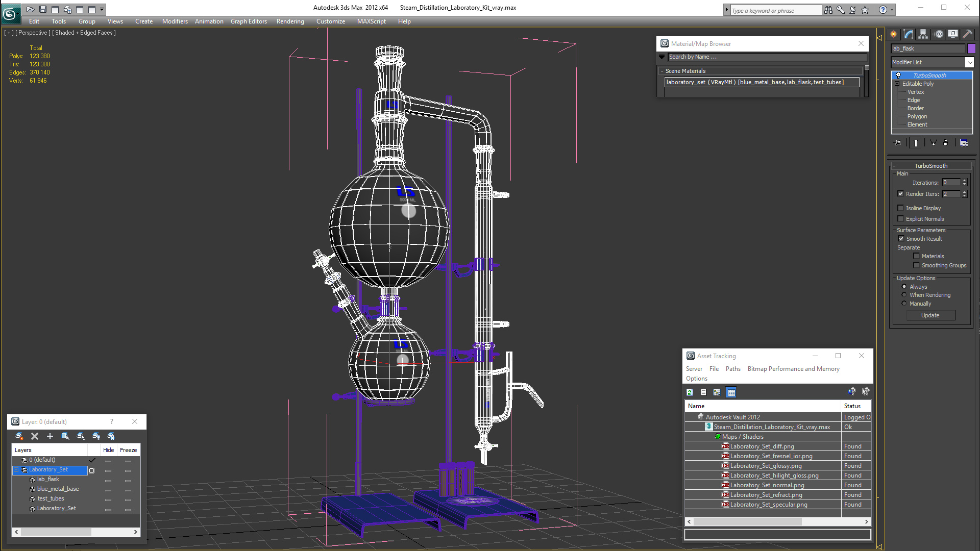Screen dimensions: 980x551
Task: Click Freeze/Unfreeze All Layers icon
Action: tap(111, 436)
